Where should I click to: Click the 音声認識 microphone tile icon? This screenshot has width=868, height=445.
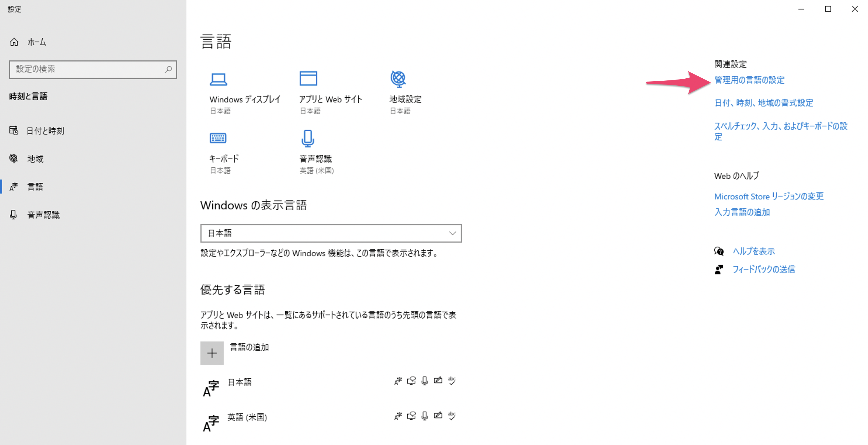(308, 138)
